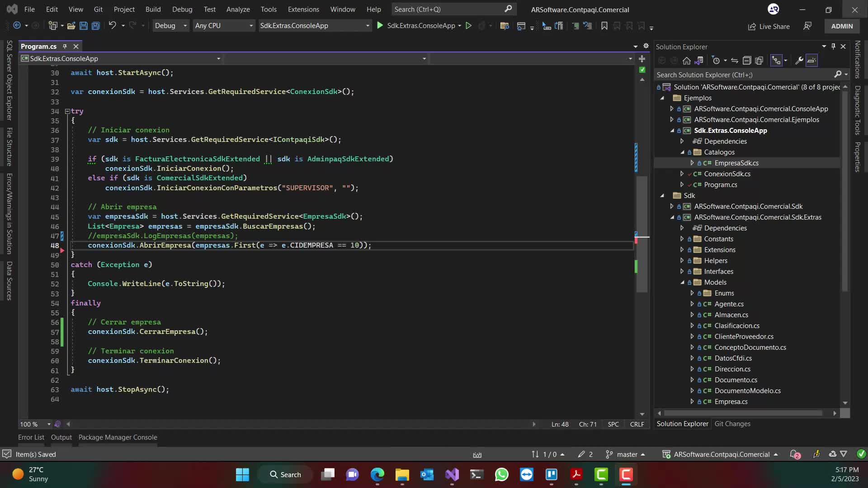868x488 pixels.
Task: Click the Live Share button
Action: [x=769, y=27]
